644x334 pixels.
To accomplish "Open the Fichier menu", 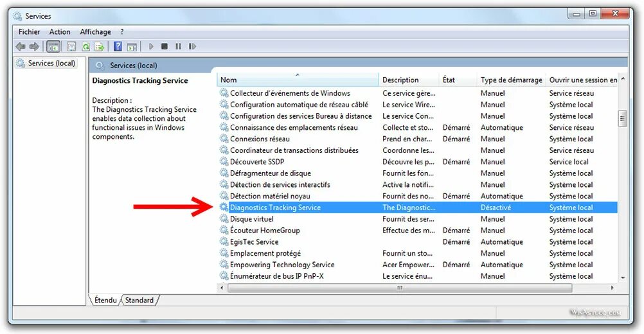I will coord(29,32).
